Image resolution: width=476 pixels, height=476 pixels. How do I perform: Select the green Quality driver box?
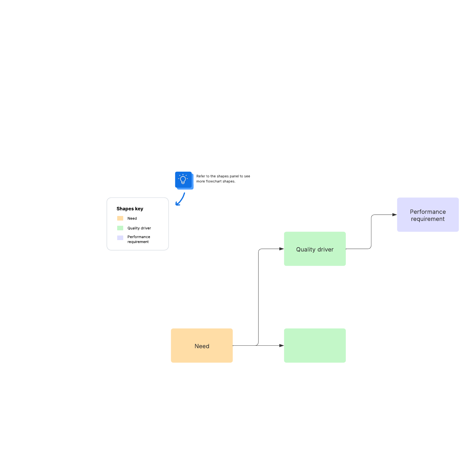[x=315, y=249]
